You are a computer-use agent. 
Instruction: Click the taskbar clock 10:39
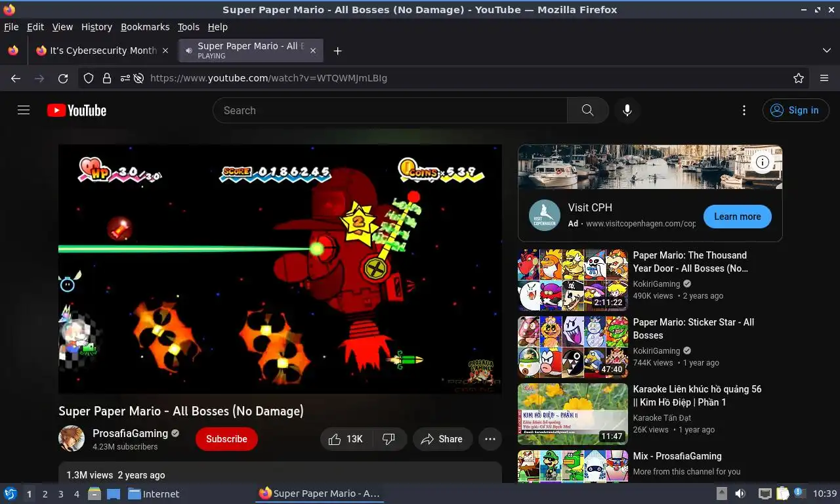(824, 493)
